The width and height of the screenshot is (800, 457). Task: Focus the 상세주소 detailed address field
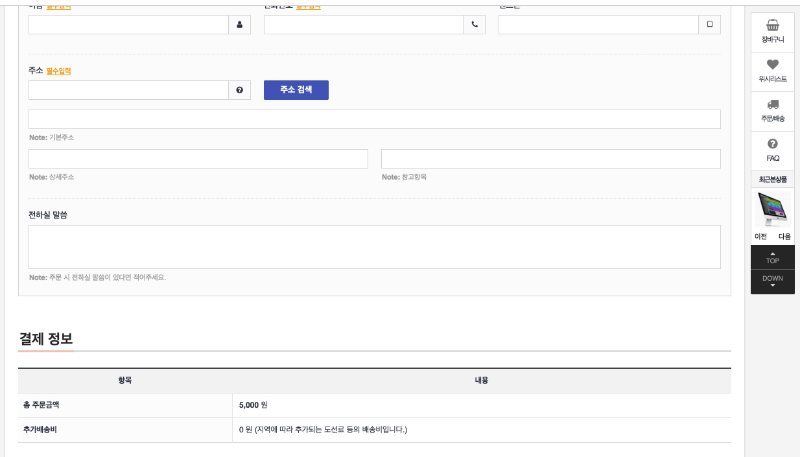(x=198, y=159)
